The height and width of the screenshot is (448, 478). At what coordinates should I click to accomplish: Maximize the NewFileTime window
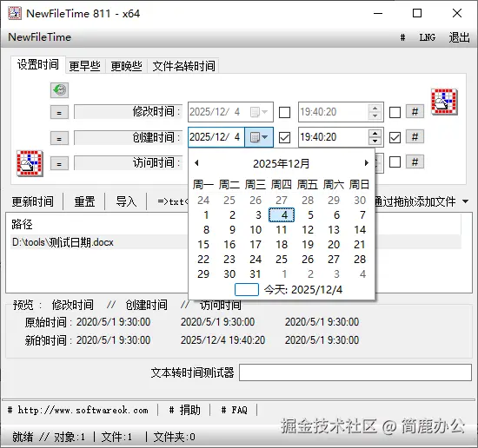click(417, 13)
